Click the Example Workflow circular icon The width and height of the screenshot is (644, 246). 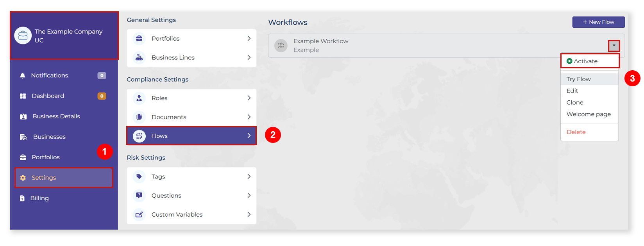[281, 46]
